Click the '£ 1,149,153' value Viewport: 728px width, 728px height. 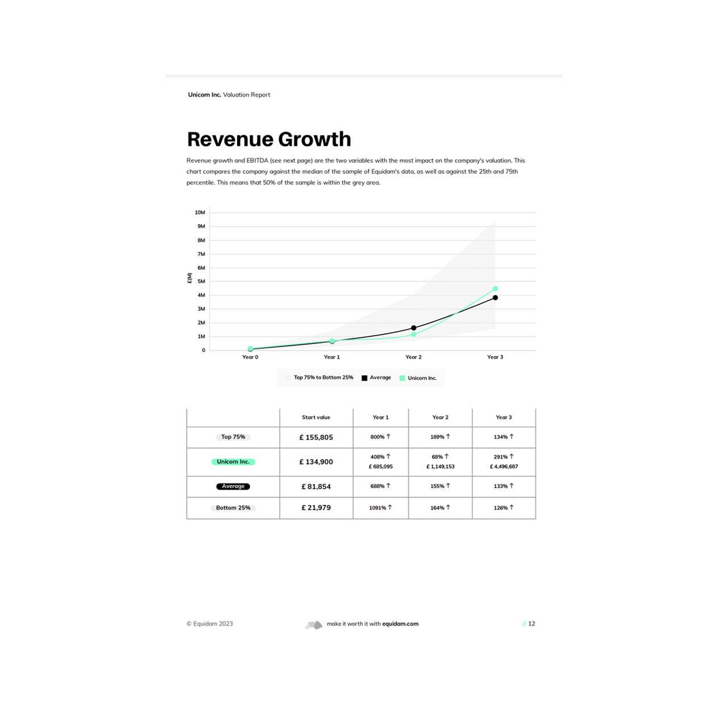[440, 466]
